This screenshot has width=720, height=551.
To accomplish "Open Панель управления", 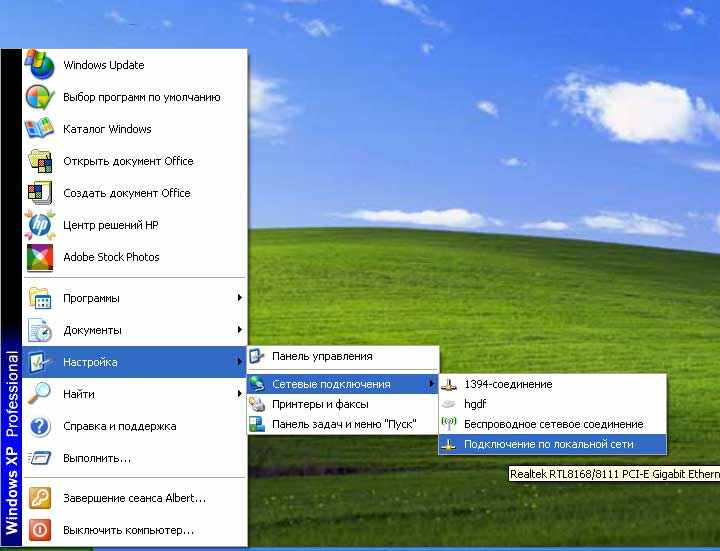I will (x=343, y=356).
